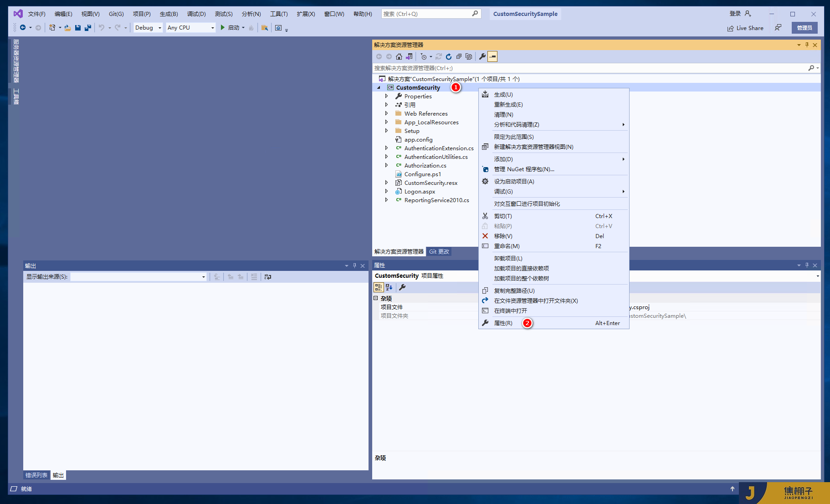Click the sign-in 登录 button
The height and width of the screenshot is (504, 830).
[x=740, y=14]
